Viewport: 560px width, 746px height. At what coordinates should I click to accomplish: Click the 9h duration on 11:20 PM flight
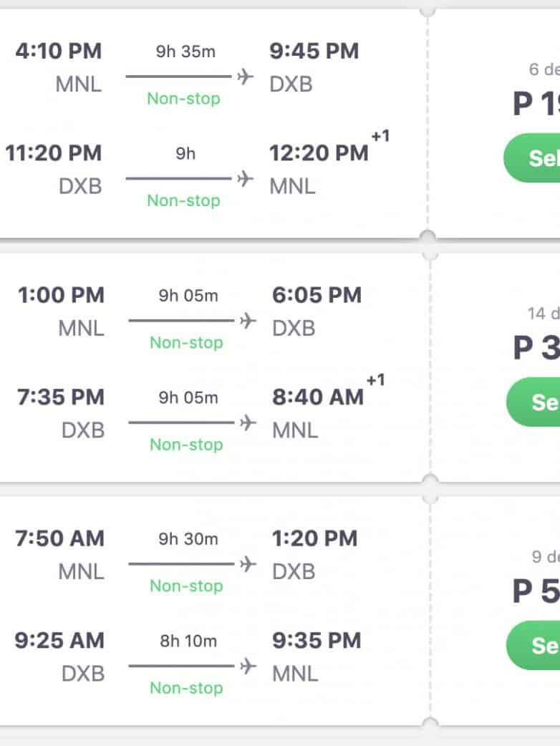click(x=185, y=153)
